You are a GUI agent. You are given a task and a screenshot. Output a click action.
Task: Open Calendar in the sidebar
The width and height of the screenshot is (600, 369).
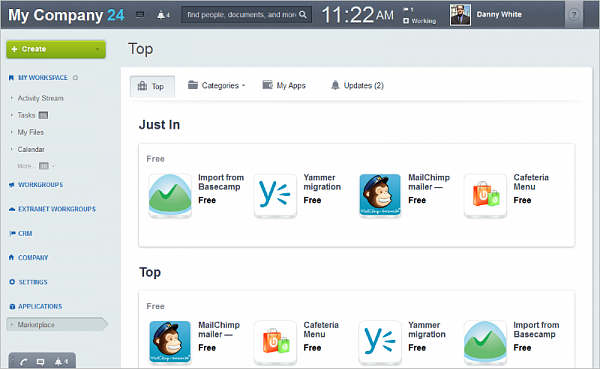(x=31, y=149)
